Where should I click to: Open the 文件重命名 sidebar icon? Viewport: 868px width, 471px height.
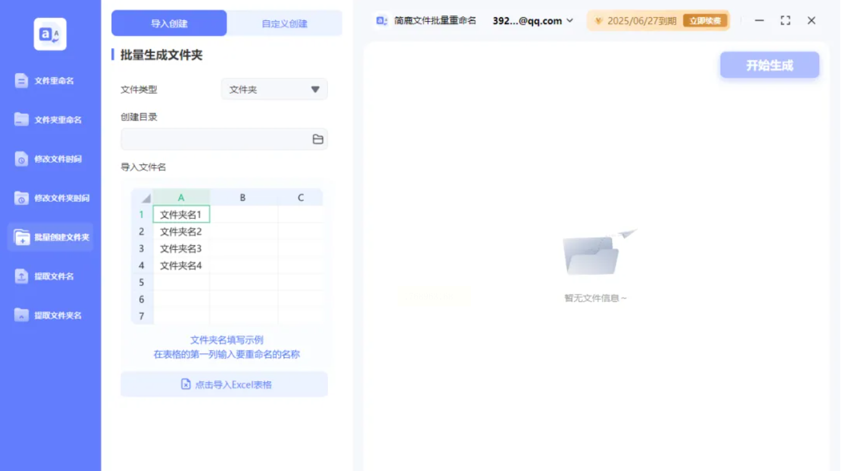click(22, 81)
